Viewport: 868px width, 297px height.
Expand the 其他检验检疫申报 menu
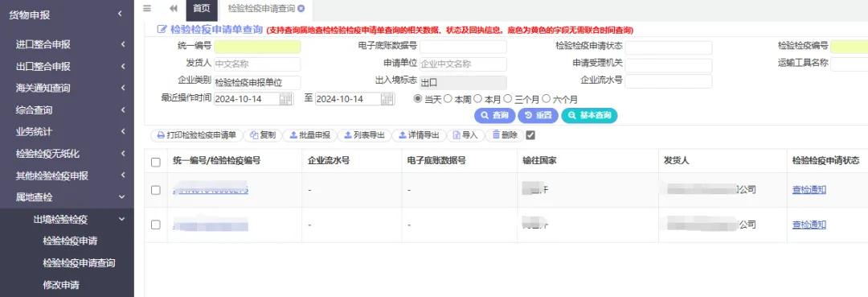(67, 175)
